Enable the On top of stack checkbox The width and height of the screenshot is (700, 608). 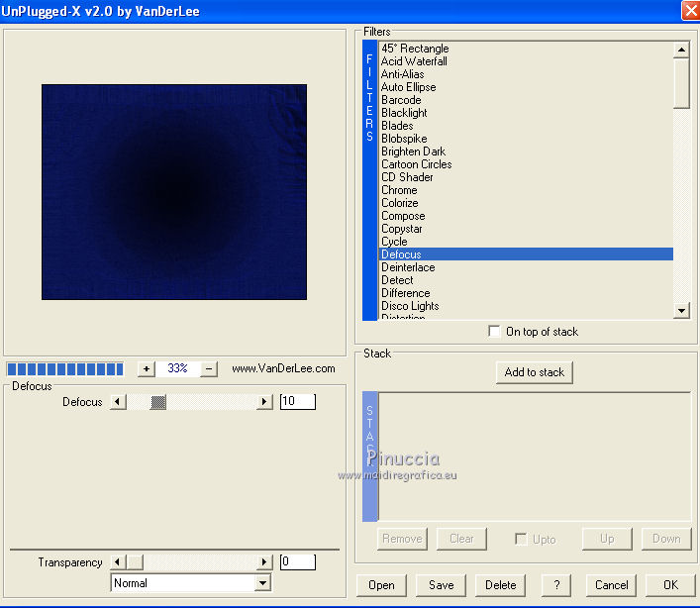tap(495, 332)
